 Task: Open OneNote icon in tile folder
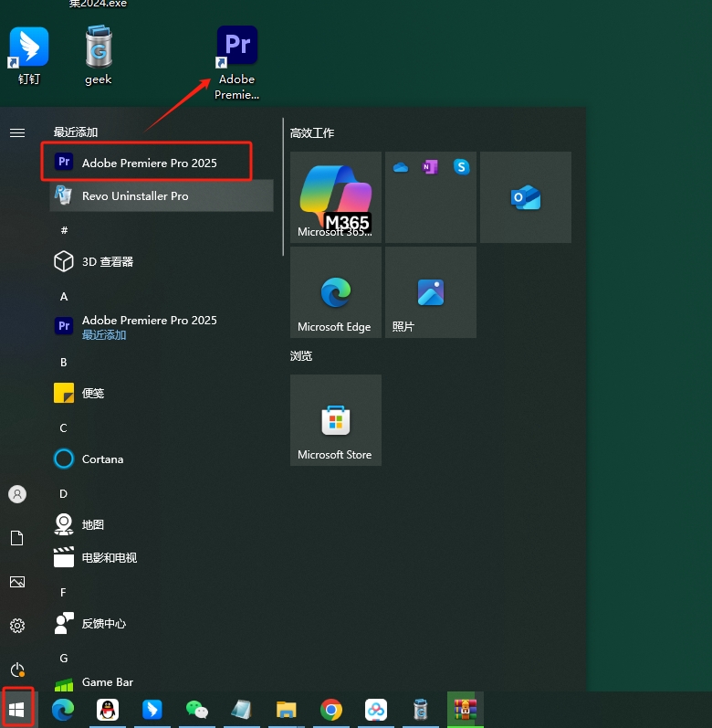click(430, 166)
